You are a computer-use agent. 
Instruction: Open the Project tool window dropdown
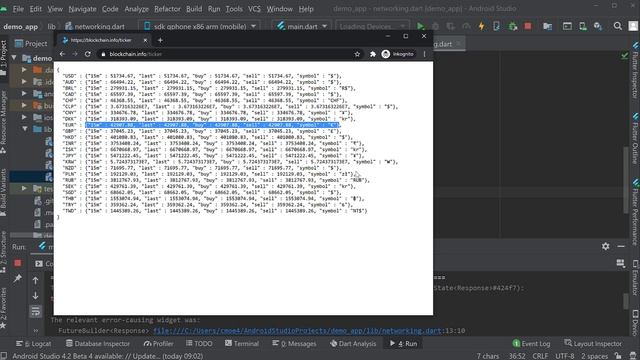(31, 43)
